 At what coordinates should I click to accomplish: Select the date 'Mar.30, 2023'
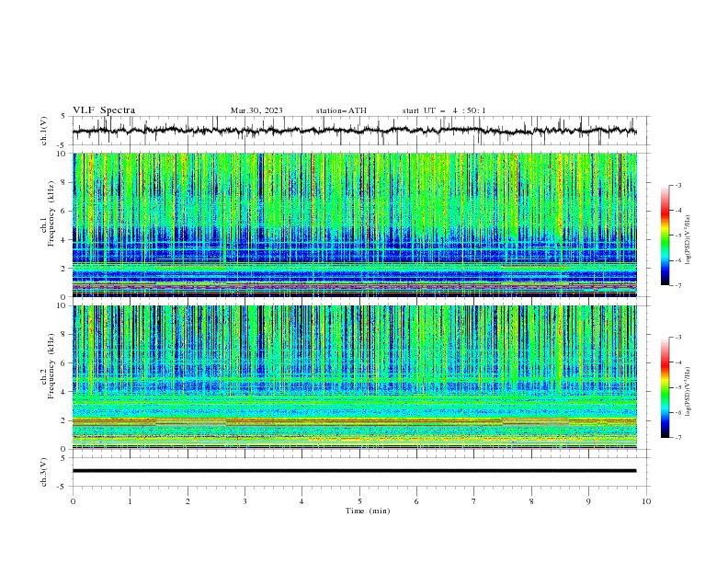point(256,110)
